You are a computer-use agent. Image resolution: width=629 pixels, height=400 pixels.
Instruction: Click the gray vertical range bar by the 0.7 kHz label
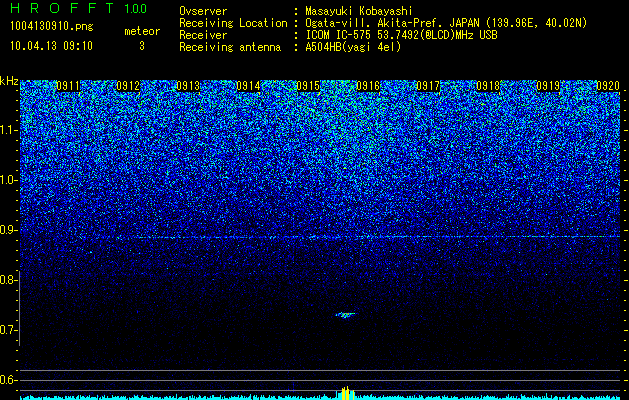[x=20, y=308]
